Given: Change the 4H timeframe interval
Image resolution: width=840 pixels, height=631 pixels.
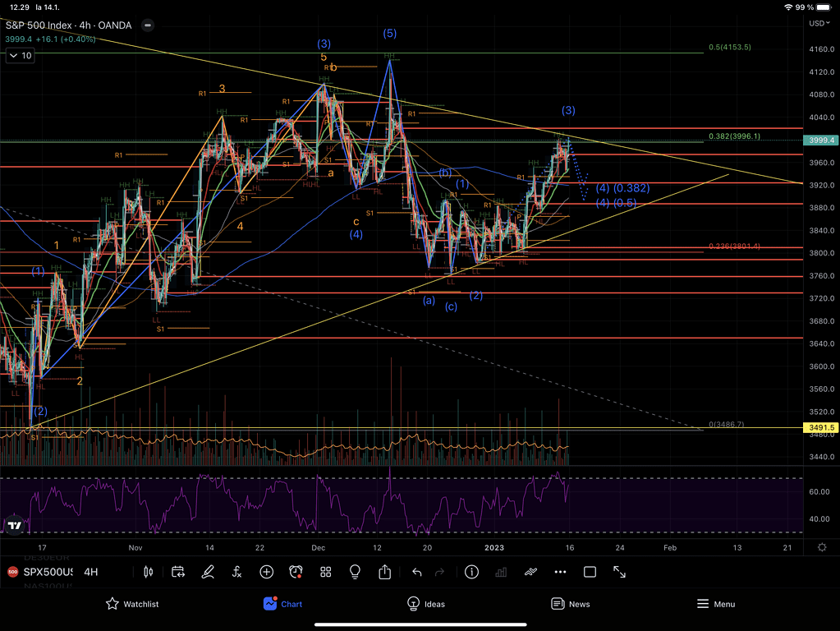Looking at the screenshot, I should (90, 572).
